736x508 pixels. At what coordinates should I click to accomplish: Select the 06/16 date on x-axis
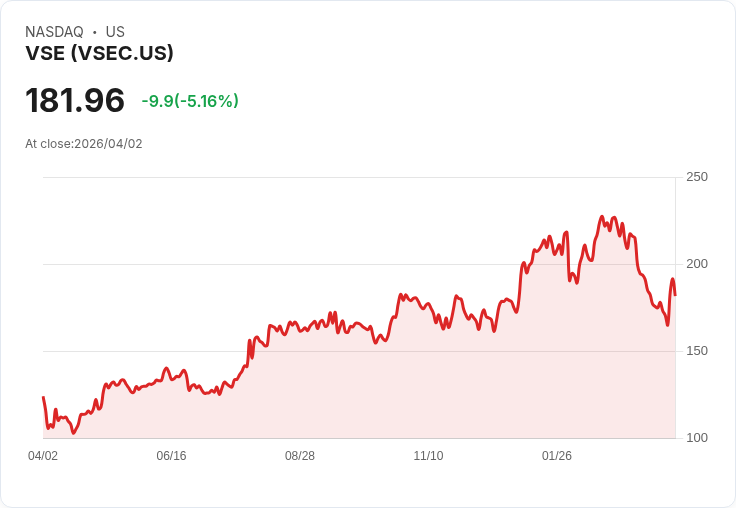pyautogui.click(x=171, y=456)
